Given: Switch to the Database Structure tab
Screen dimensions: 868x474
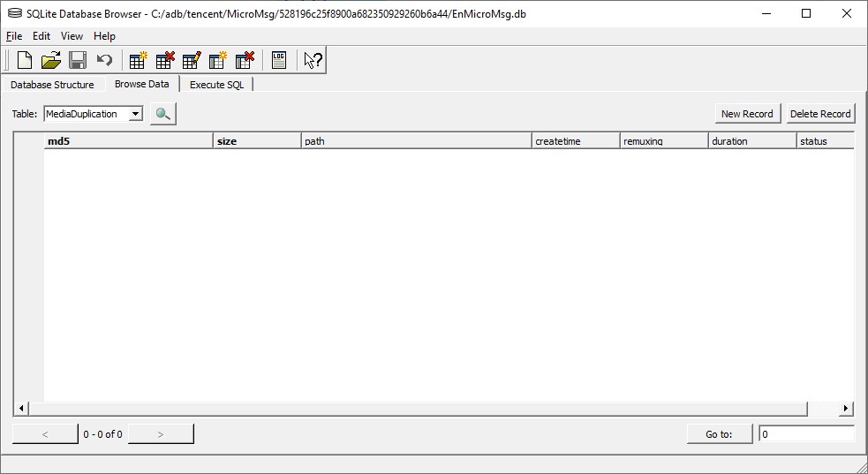Looking at the screenshot, I should coord(52,85).
